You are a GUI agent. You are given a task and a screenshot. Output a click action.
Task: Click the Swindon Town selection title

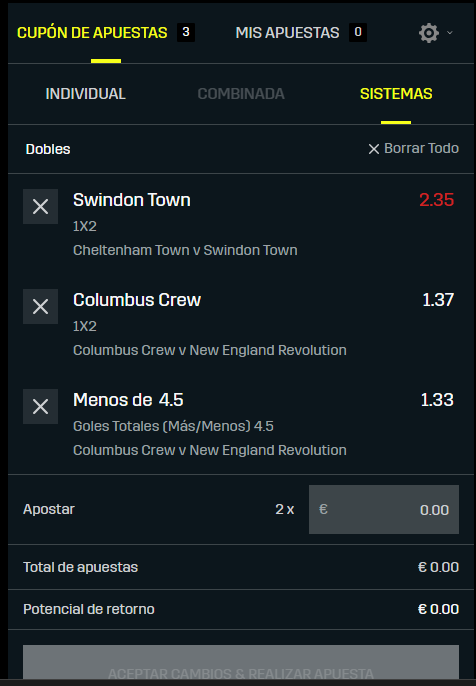click(132, 200)
